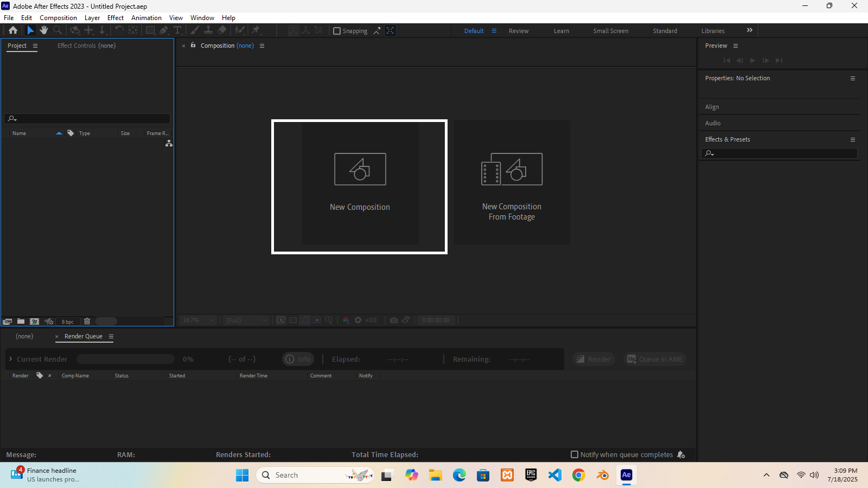868x488 pixels.
Task: Select the Selection arrow tool
Action: (x=30, y=30)
